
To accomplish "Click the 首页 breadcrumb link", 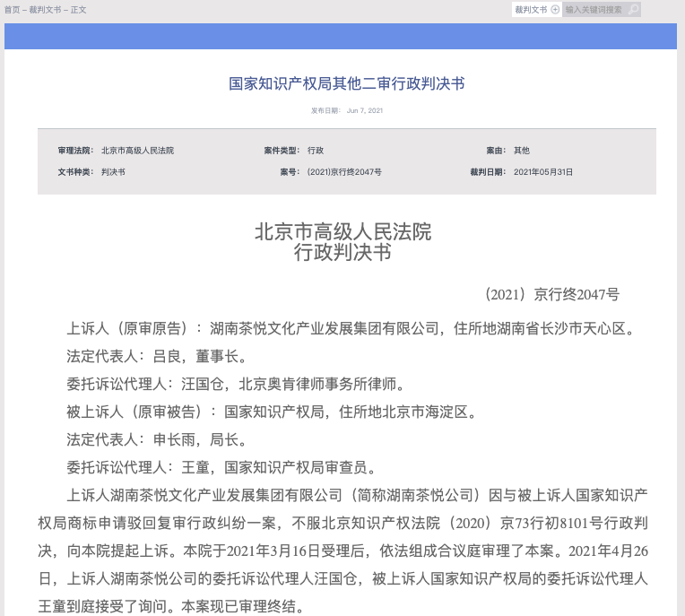I will pyautogui.click(x=13, y=10).
